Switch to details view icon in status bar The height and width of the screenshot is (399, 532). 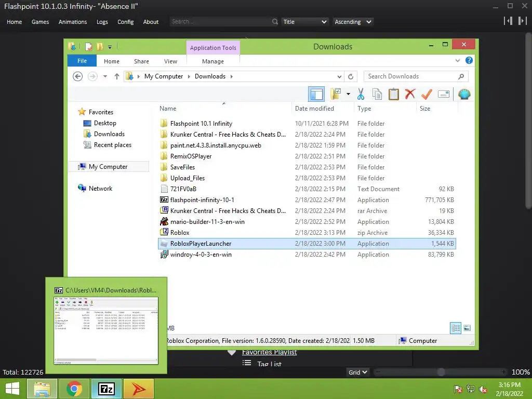[455, 328]
